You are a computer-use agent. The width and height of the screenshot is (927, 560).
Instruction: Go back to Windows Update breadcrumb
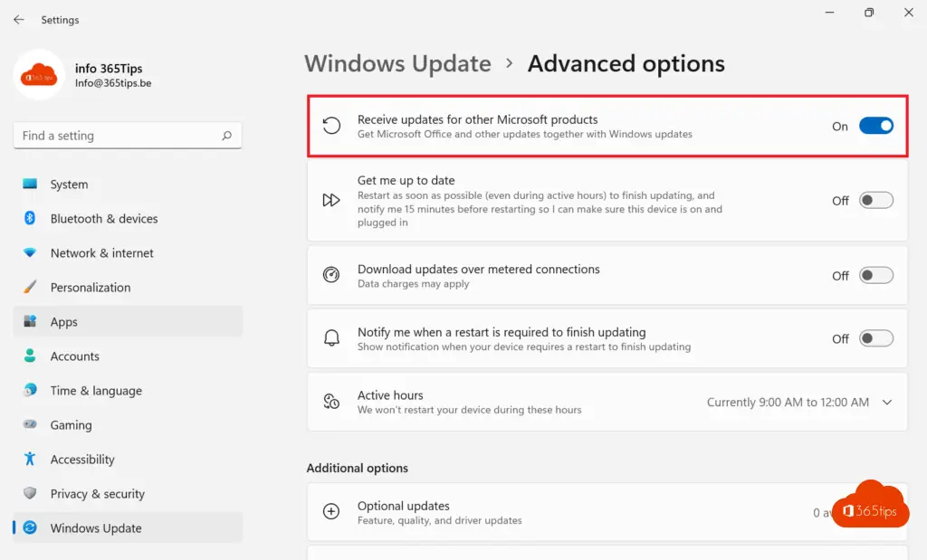397,64
